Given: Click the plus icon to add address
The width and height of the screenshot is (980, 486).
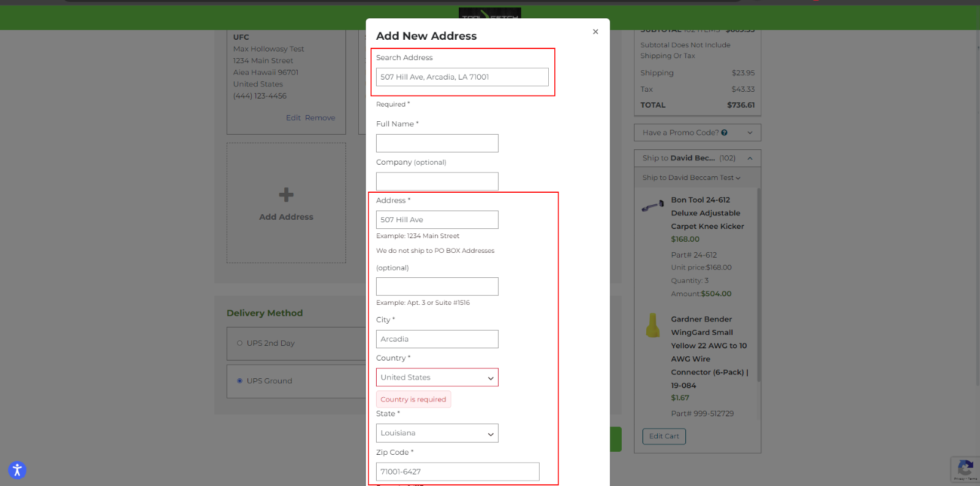Looking at the screenshot, I should point(286,195).
